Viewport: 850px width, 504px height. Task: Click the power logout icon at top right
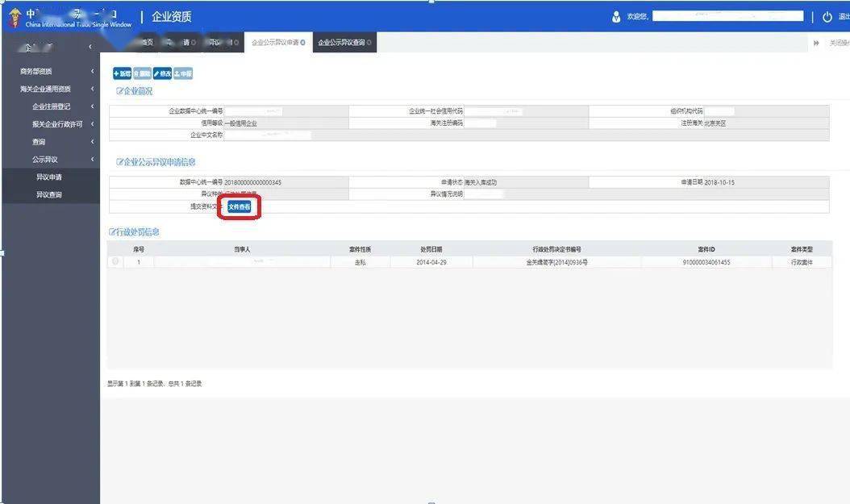pyautogui.click(x=827, y=17)
